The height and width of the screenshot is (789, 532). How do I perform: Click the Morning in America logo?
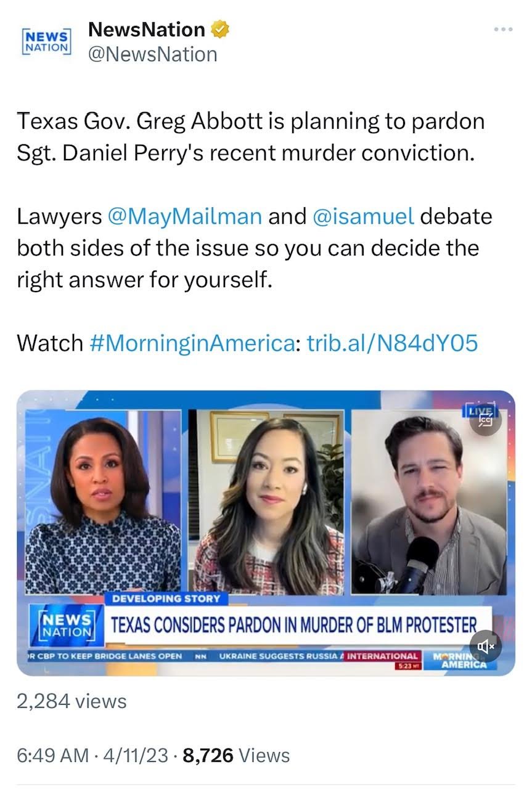[459, 660]
